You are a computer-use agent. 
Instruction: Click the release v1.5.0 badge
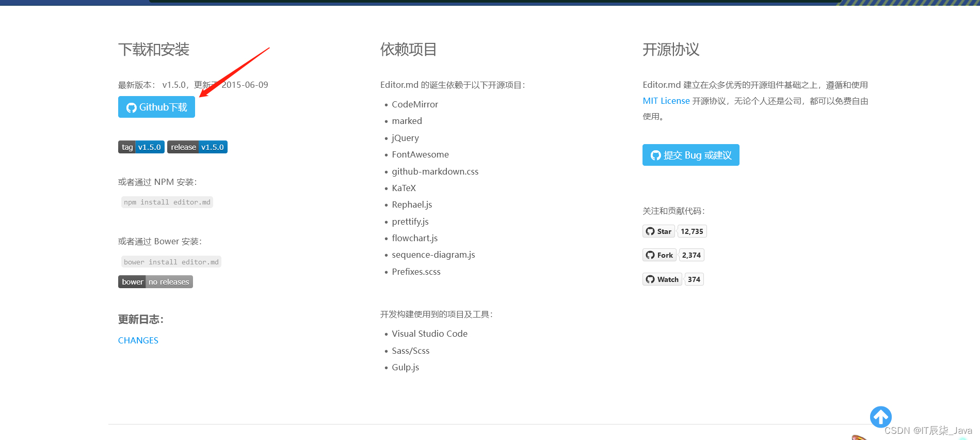coord(197,147)
